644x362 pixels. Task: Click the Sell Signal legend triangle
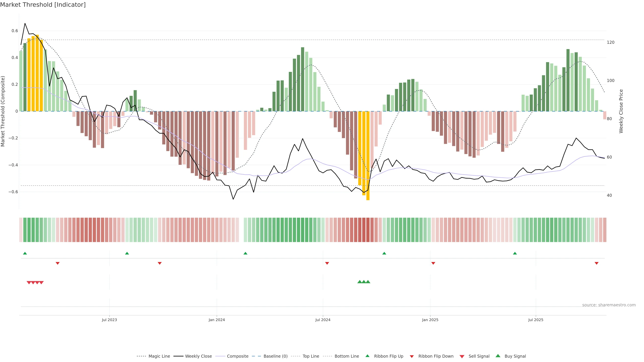coord(462,356)
